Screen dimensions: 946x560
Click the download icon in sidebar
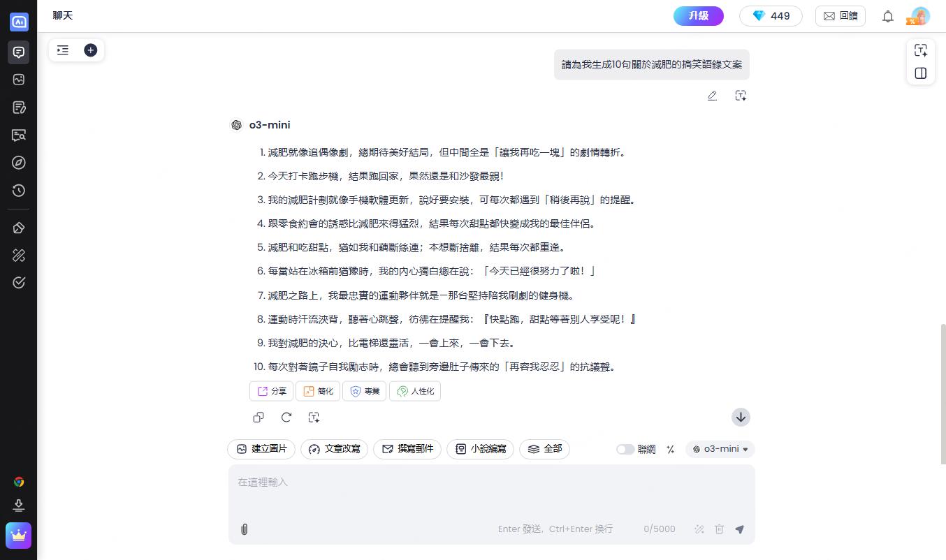pyautogui.click(x=19, y=506)
